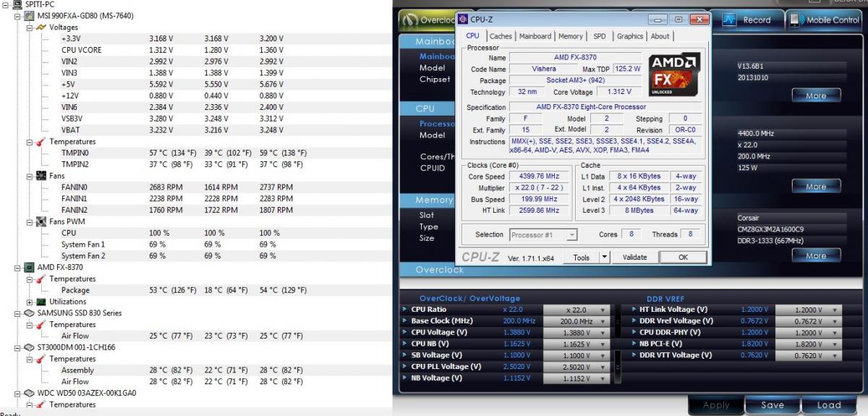Image resolution: width=868 pixels, height=416 pixels.
Task: Click the Utilizations graph icon
Action: [41, 302]
